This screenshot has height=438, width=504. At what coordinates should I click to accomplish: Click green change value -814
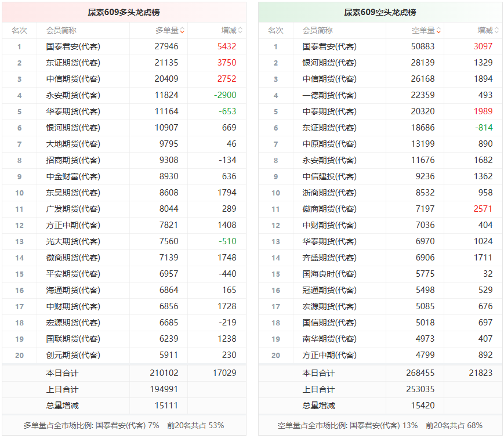484,128
